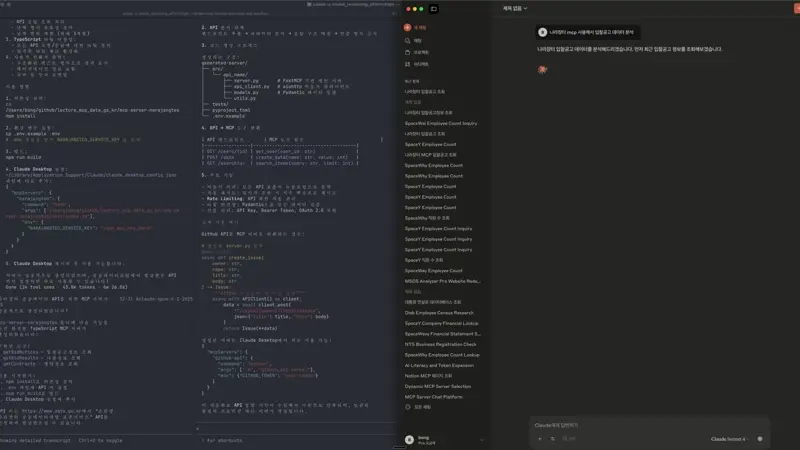Click Claude's reply text about 입찰공고 데이터
Viewport: 800px width, 450px height.
pos(630,49)
